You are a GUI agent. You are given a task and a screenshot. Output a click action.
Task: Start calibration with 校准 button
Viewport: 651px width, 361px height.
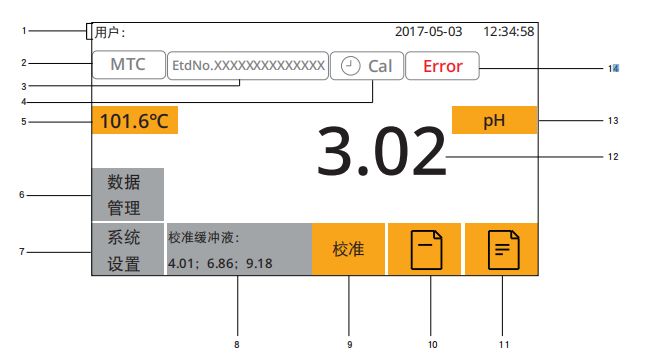pos(348,249)
